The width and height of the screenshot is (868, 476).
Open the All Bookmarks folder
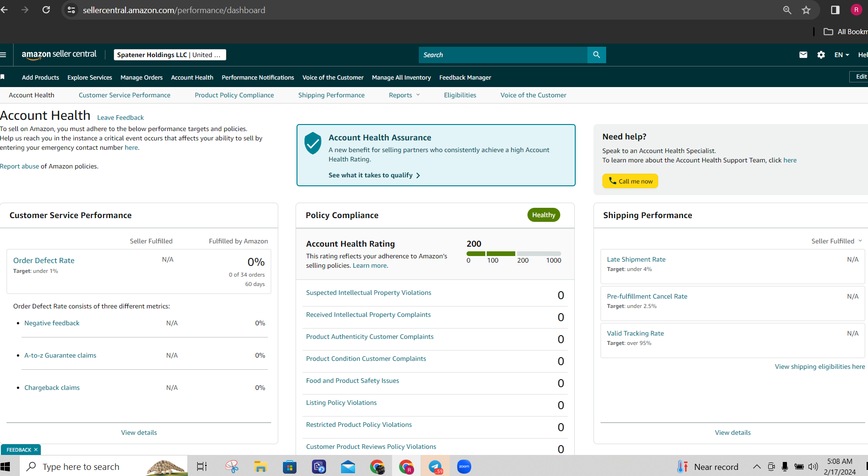(x=846, y=31)
